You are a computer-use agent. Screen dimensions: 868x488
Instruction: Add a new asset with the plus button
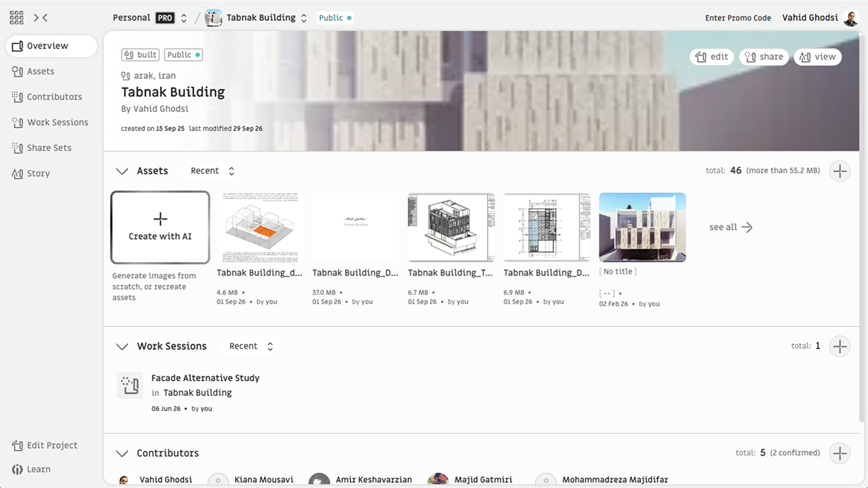(x=840, y=171)
